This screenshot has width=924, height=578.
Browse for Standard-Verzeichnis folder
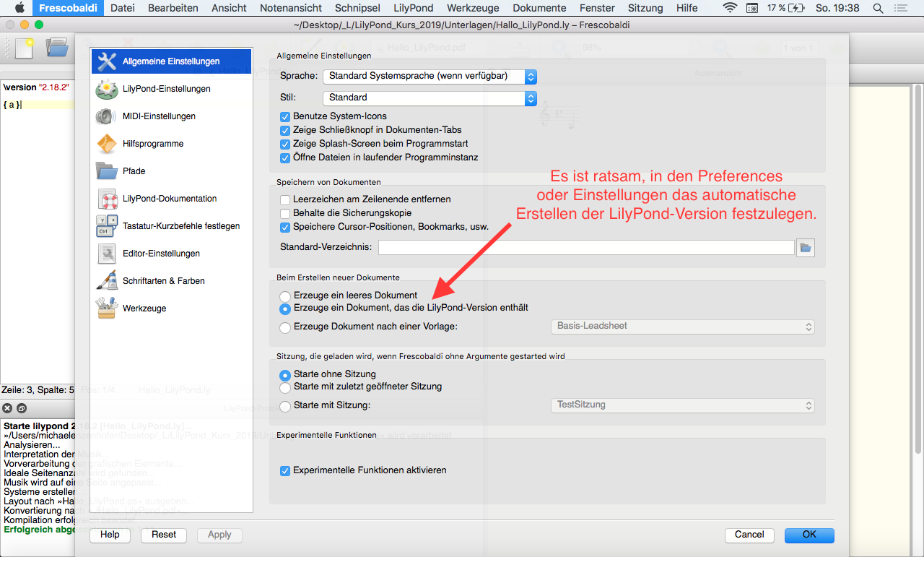tap(806, 248)
